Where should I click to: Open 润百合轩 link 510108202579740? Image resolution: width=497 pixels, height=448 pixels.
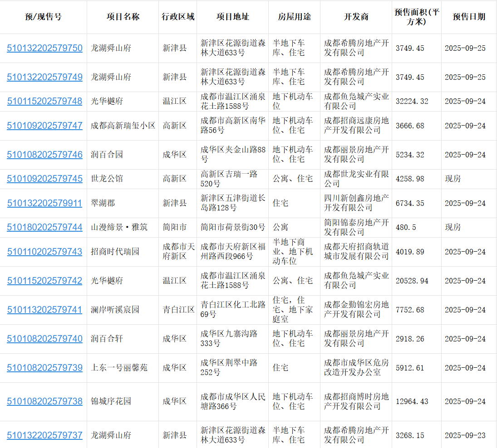[x=44, y=339]
